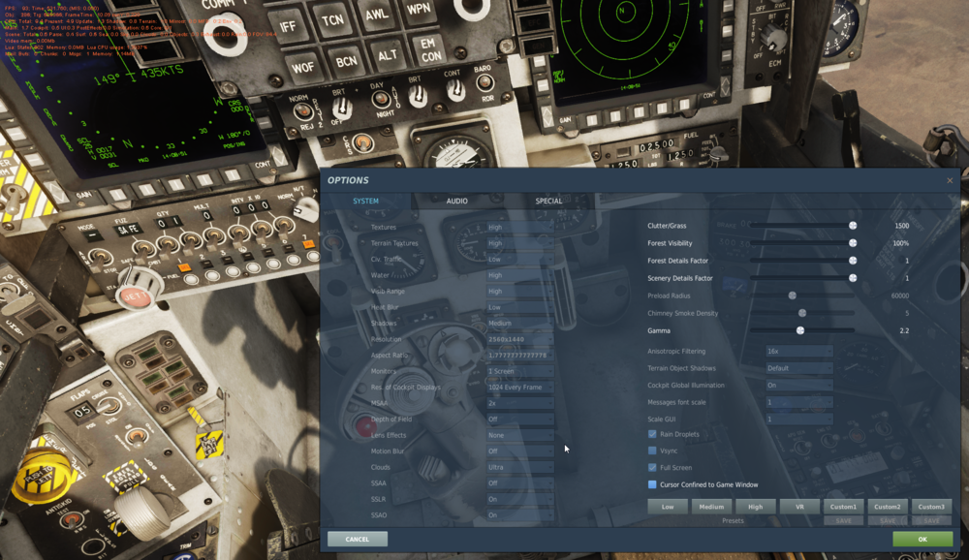
Task: Open the MSAA dropdown
Action: coord(519,403)
